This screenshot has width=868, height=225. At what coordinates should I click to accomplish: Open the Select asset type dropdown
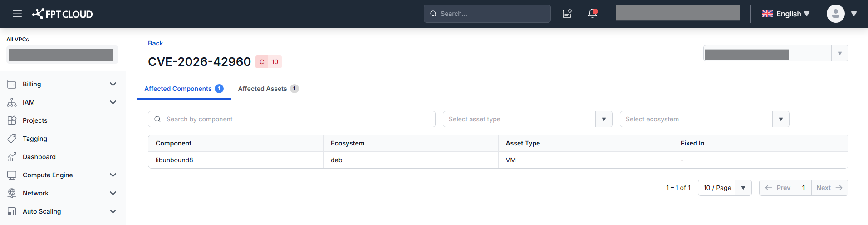(x=528, y=119)
